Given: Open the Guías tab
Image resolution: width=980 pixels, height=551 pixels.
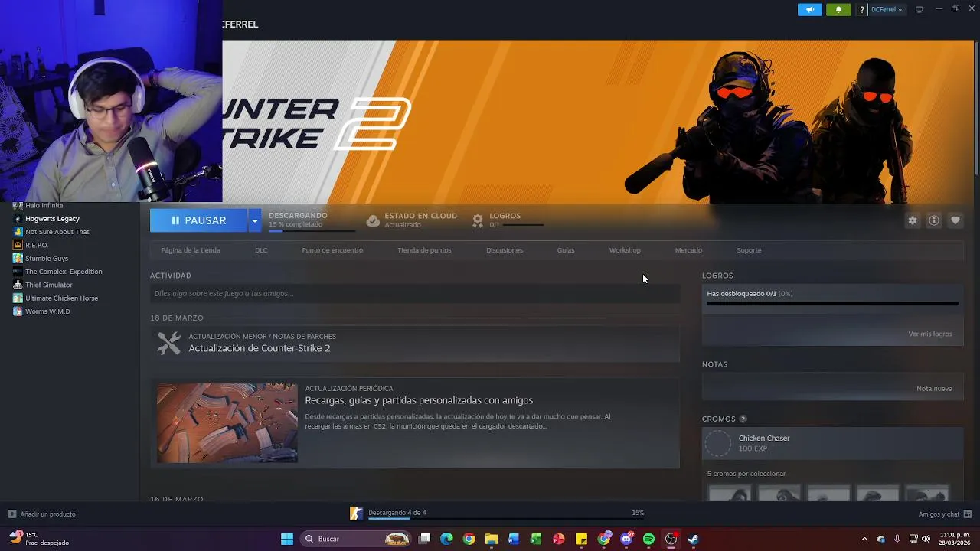Looking at the screenshot, I should coord(566,250).
